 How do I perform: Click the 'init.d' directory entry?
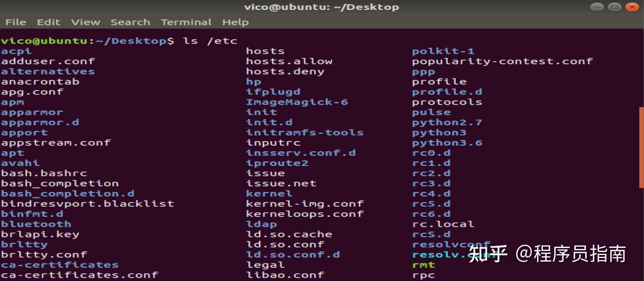269,122
